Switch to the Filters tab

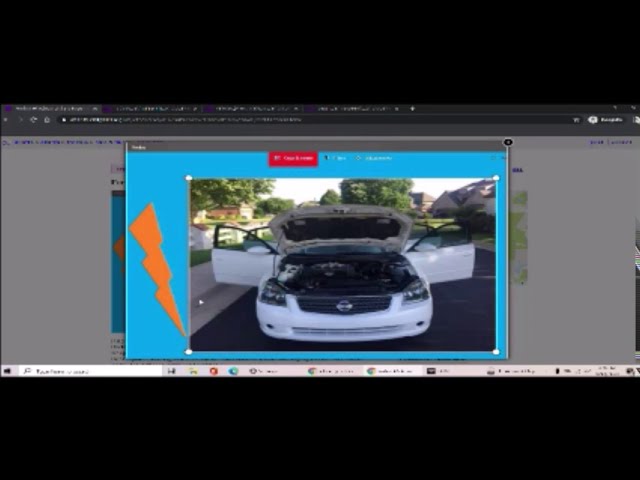tap(335, 158)
